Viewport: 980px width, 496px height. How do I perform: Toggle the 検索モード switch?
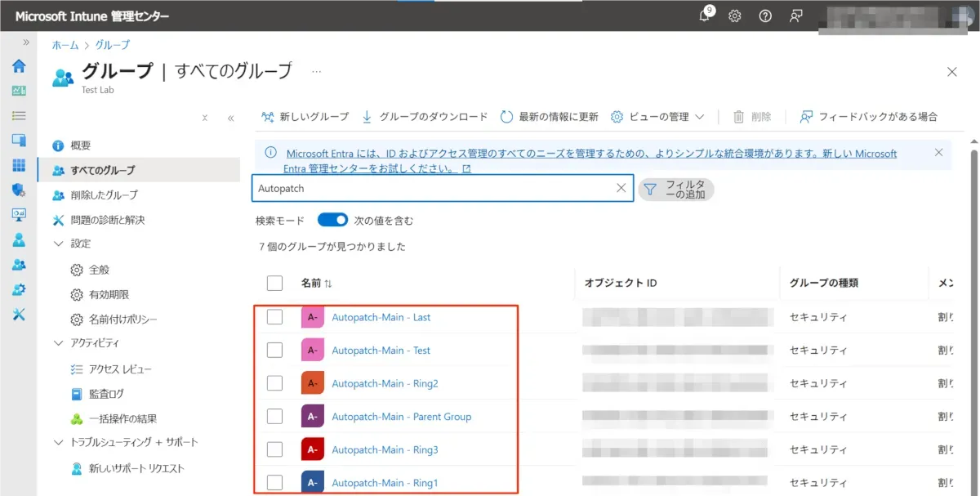(332, 221)
